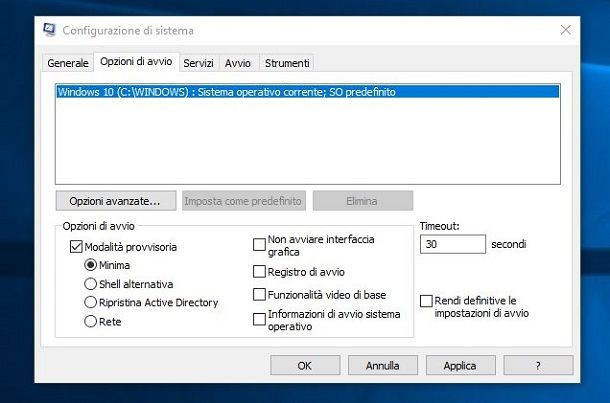The height and width of the screenshot is (403, 610).
Task: Select the Opzioni di avvio tab
Action: [x=136, y=61]
